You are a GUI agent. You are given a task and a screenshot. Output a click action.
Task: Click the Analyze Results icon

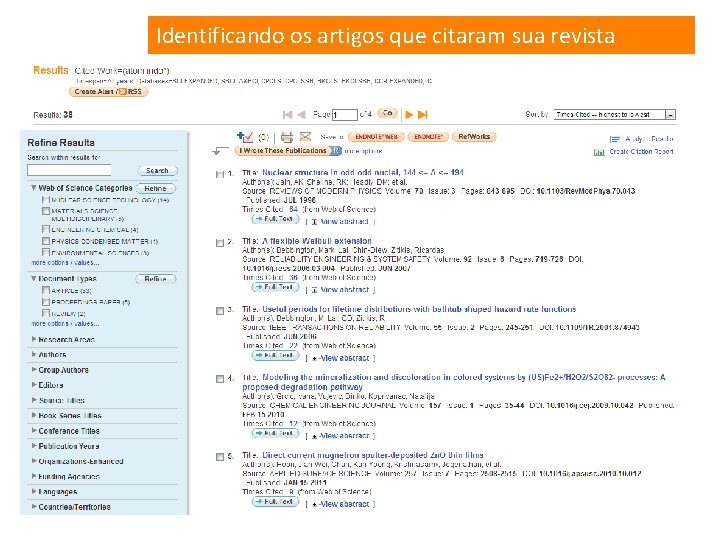click(x=615, y=139)
